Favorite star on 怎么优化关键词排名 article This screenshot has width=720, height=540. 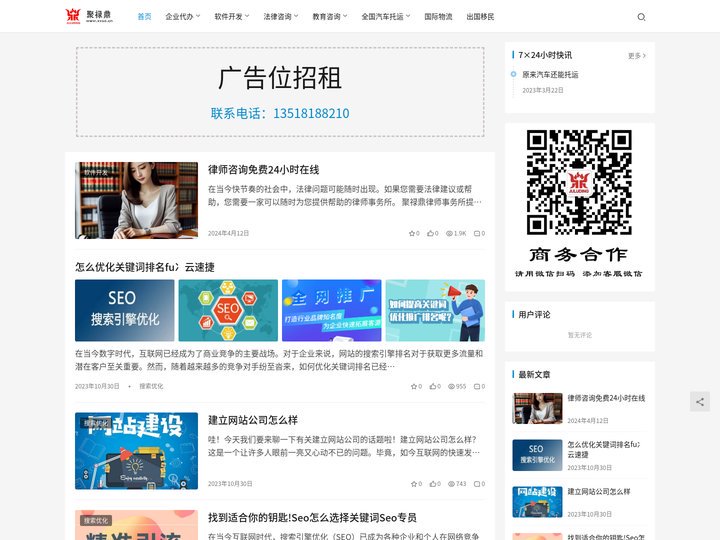(x=413, y=386)
